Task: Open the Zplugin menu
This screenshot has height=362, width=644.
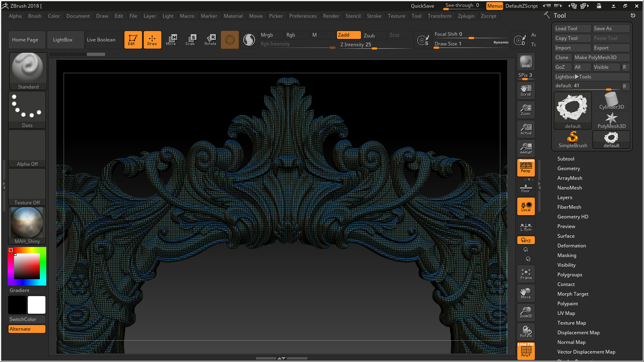Action: 466,16
